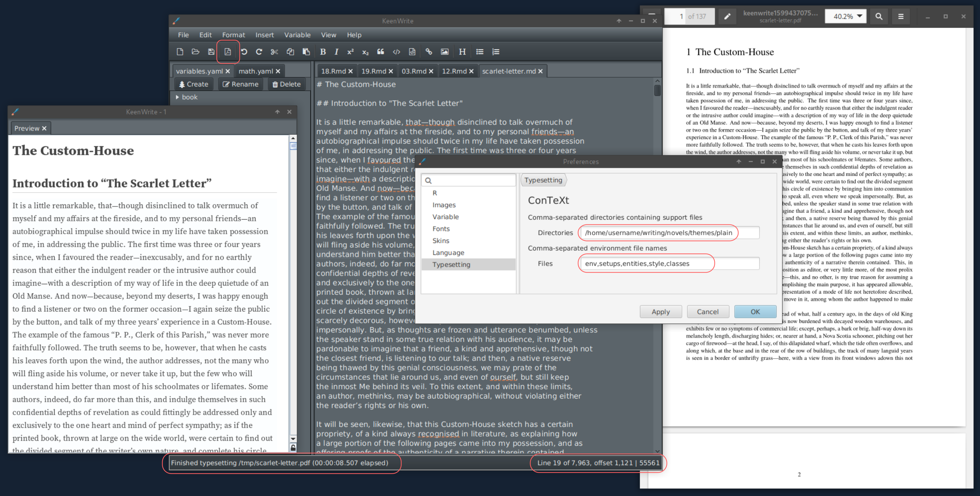Create a new file from toolbar
This screenshot has height=496, width=980.
point(180,52)
